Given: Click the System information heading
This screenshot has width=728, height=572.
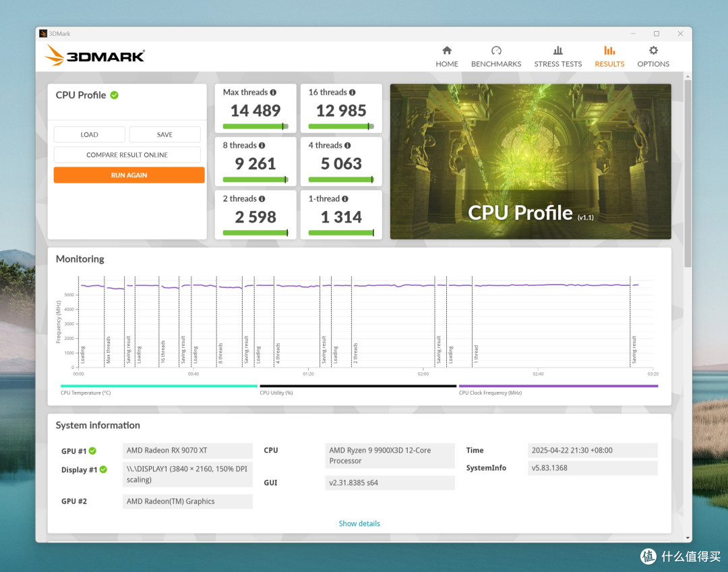Looking at the screenshot, I should click(98, 426).
